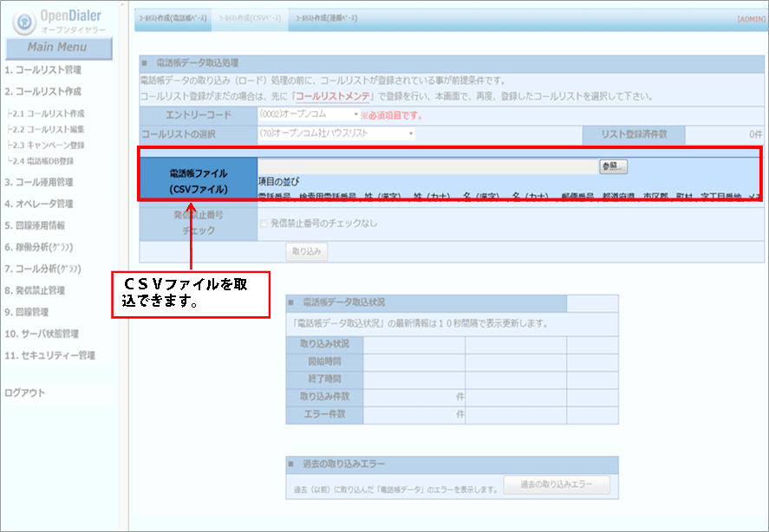Navigate to 11. セキュリティー管理

[x=50, y=355]
